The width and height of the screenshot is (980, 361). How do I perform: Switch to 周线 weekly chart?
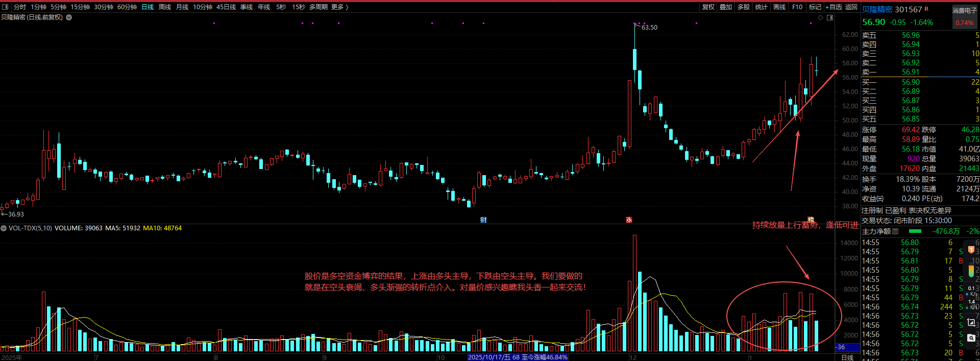pos(165,7)
